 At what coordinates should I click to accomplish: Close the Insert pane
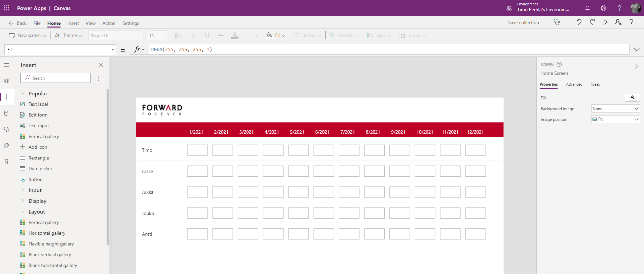coord(101,65)
